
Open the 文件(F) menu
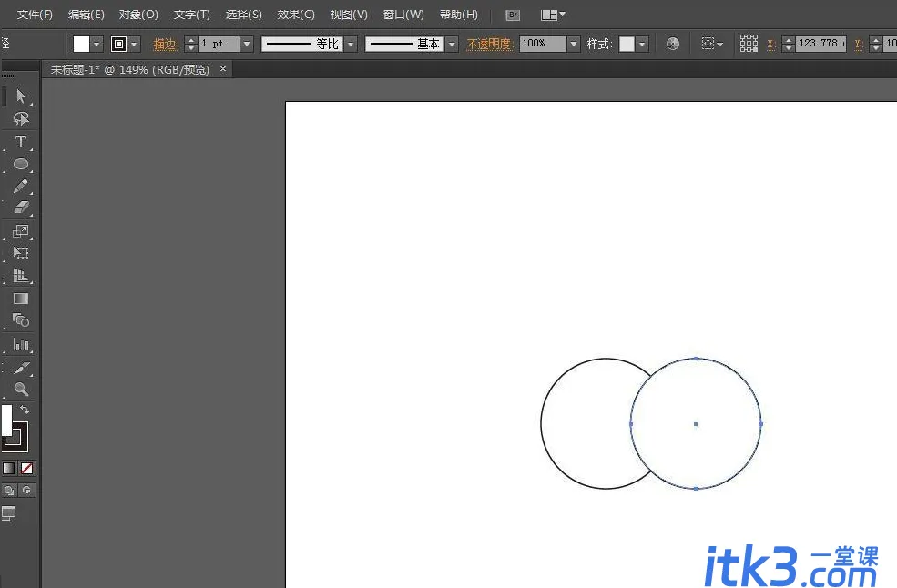[35, 15]
